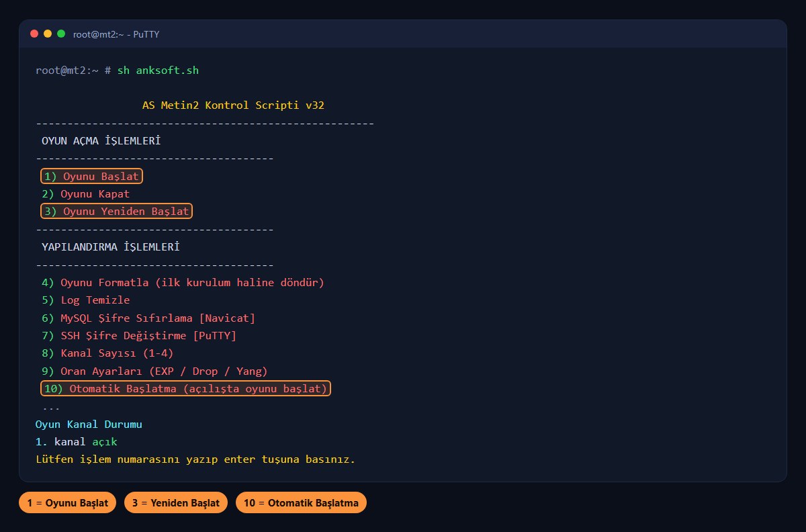Click the 'Lütfen işlem numarasını yazıp' prompt line

[195, 460]
